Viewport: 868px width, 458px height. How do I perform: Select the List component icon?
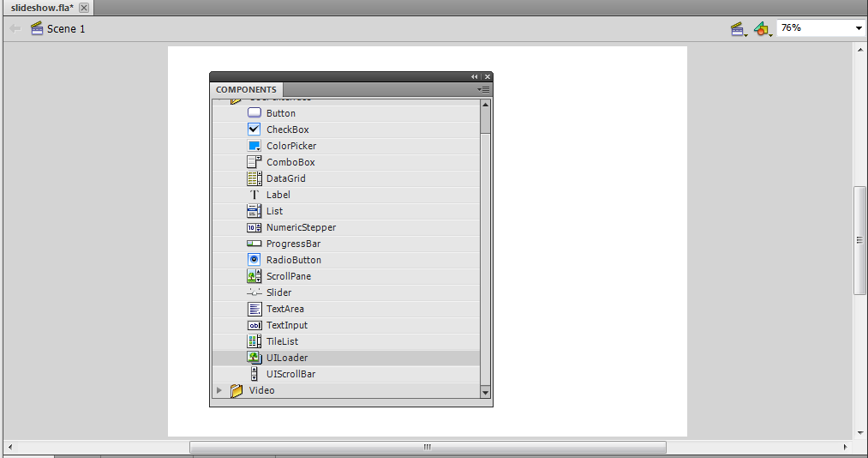click(254, 211)
